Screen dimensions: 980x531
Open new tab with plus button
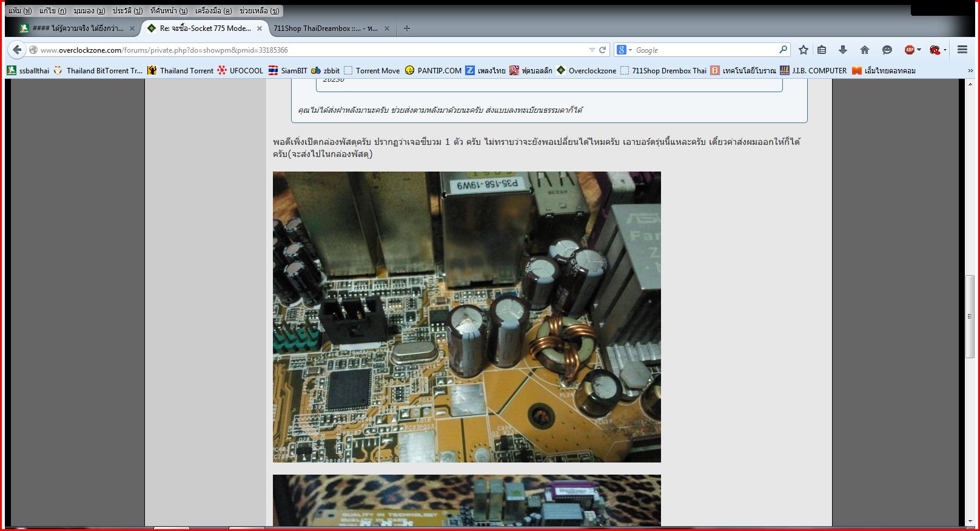click(x=407, y=28)
